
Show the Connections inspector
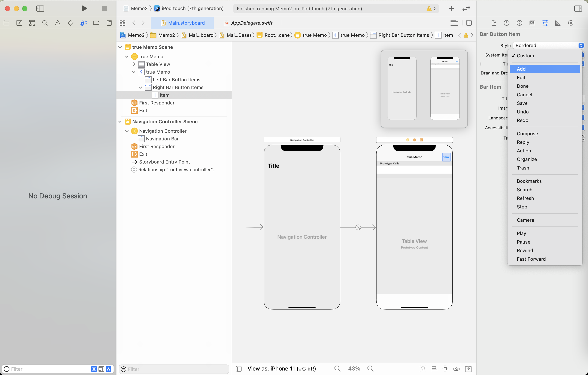point(571,23)
